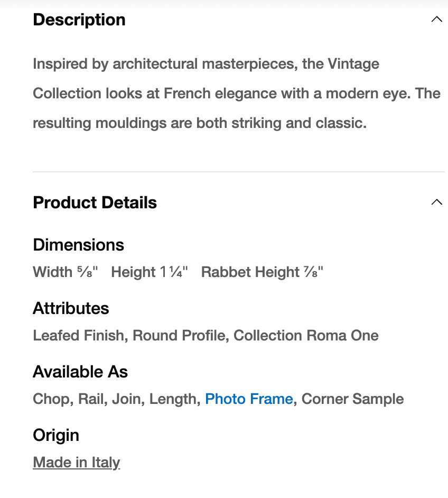Click the Available As subheading
This screenshot has width=448, height=498.
tap(80, 372)
